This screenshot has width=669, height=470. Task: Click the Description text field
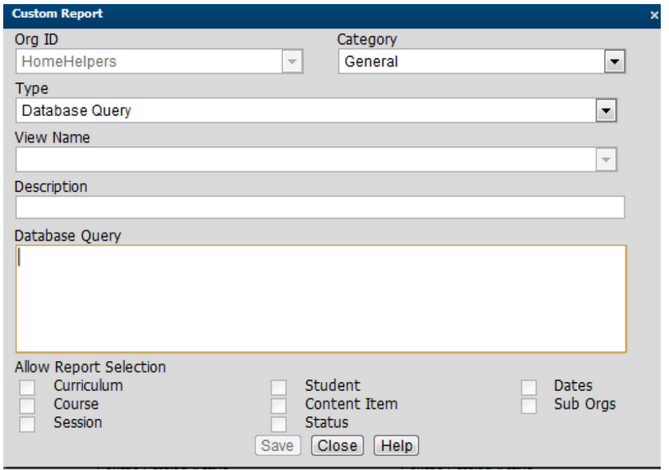pos(320,208)
